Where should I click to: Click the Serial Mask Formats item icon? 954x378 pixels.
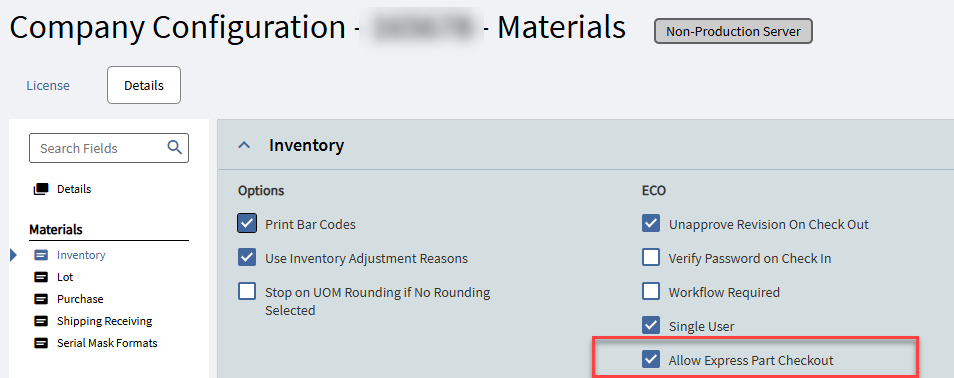[41, 343]
